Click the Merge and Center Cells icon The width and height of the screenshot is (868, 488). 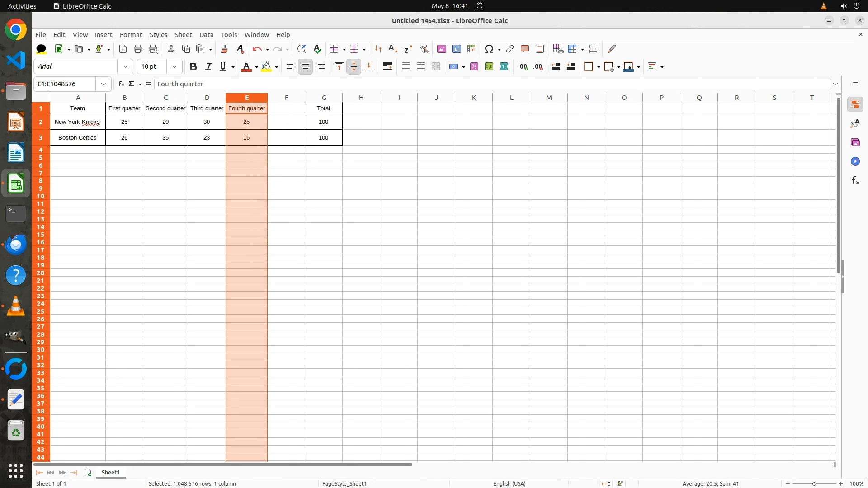point(406,66)
